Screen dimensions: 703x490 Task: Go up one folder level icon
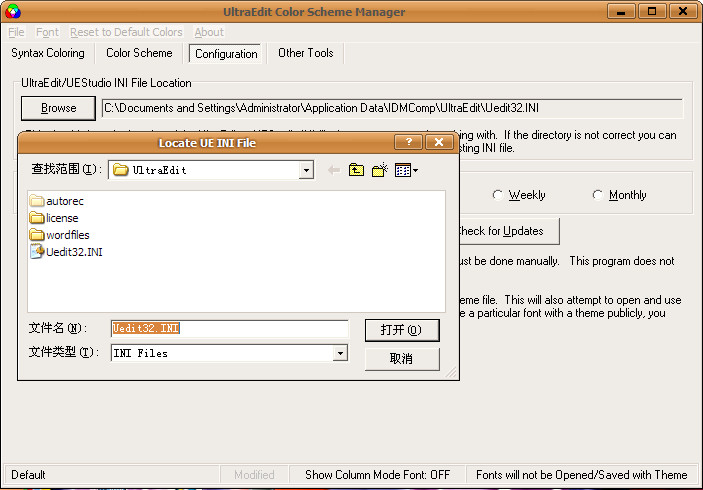(356, 170)
